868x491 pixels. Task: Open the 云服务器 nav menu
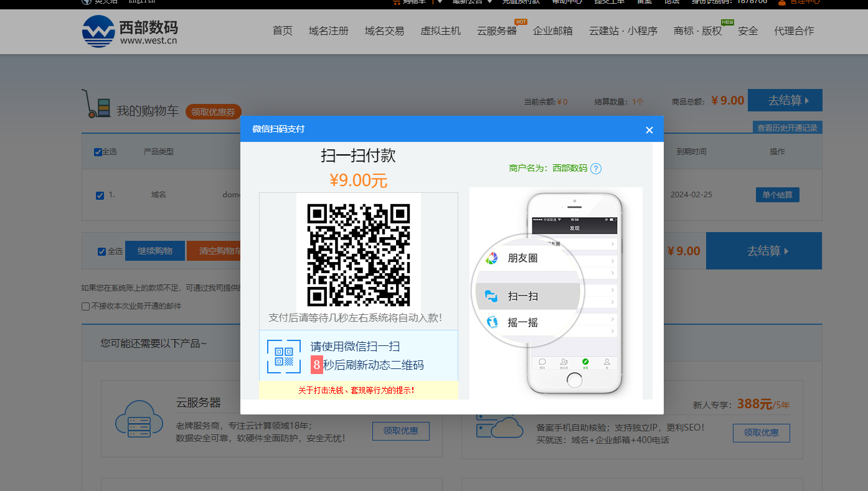[497, 31]
